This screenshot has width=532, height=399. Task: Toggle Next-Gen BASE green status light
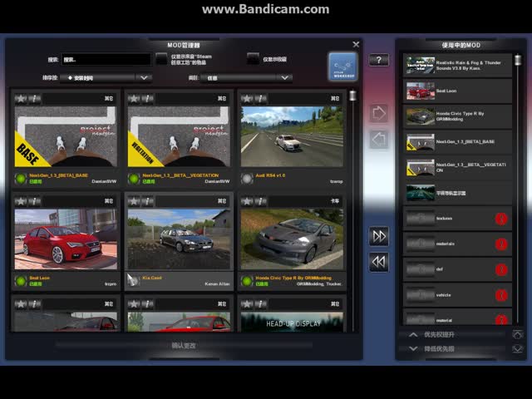coord(21,178)
